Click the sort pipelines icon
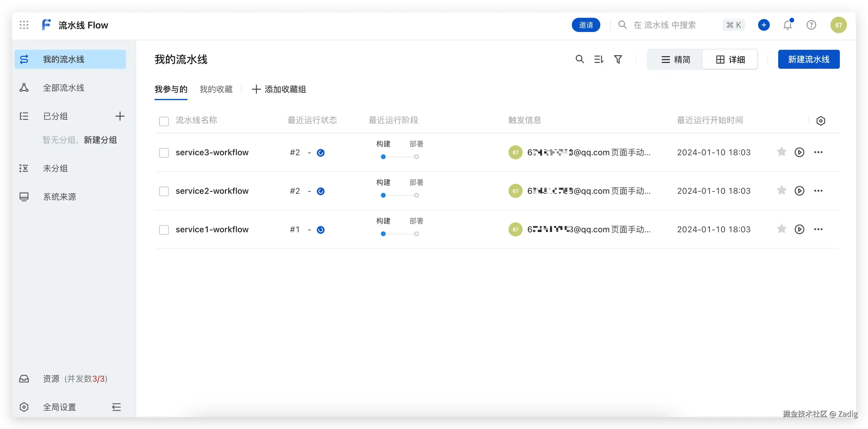868x429 pixels. (599, 59)
